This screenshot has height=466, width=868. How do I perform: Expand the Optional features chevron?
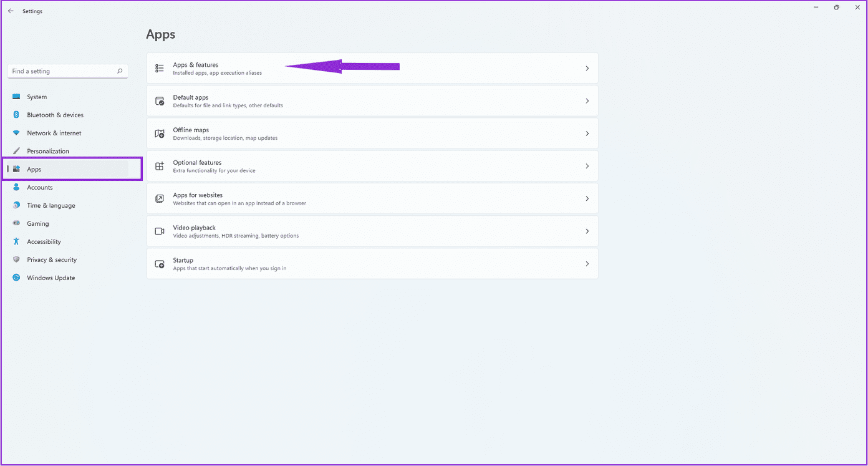point(587,166)
